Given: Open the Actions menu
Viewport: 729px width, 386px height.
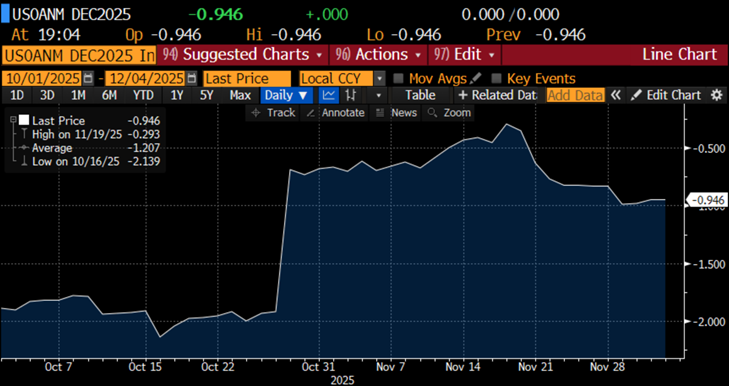Looking at the screenshot, I should [378, 54].
